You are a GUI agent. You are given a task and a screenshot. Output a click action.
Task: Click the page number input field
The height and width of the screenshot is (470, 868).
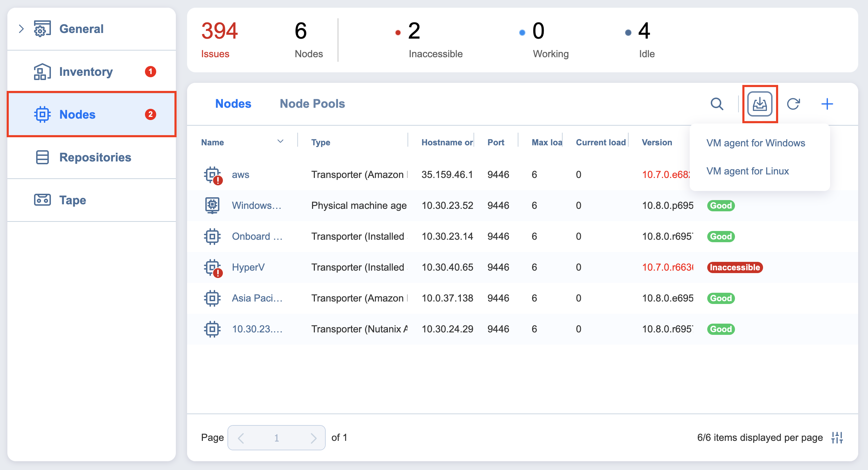point(276,438)
